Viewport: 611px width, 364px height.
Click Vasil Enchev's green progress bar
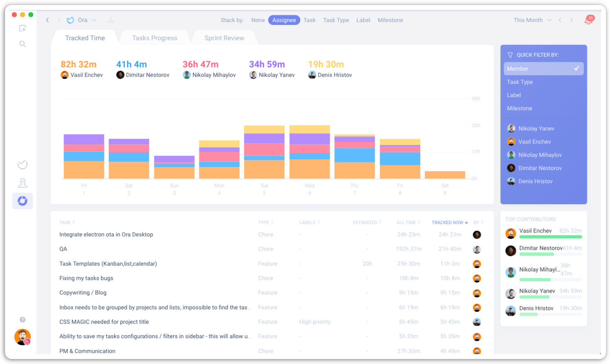[x=551, y=237]
